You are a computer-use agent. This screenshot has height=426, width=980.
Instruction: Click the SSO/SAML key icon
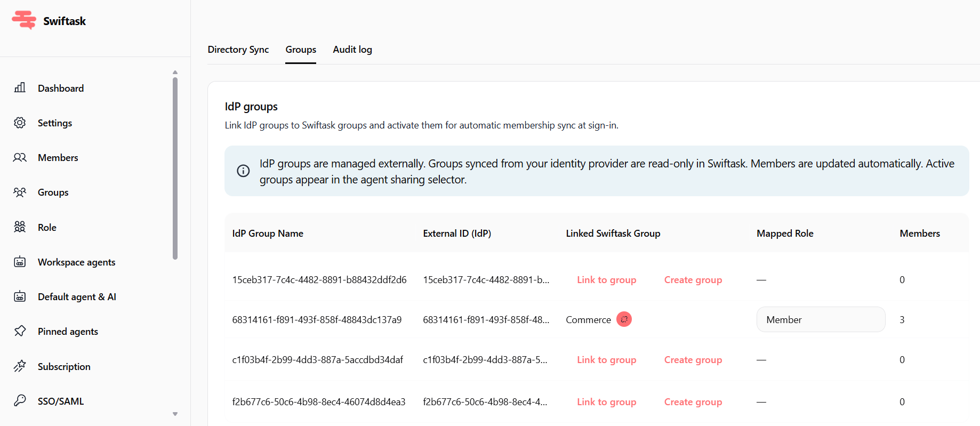click(x=20, y=401)
